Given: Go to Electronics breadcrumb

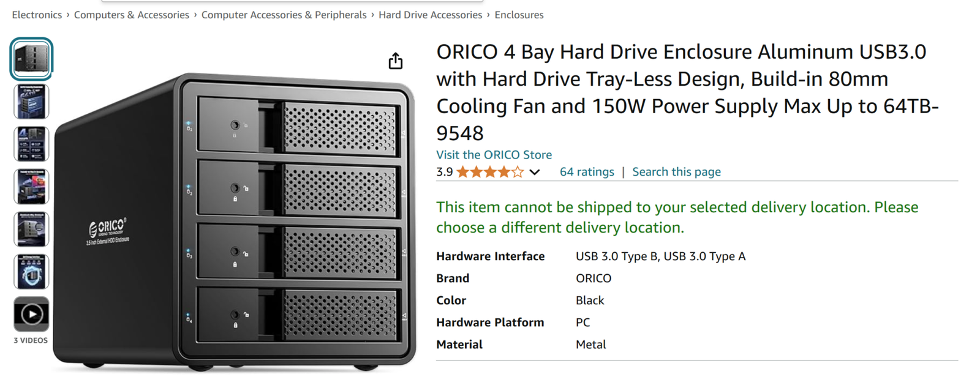Looking at the screenshot, I should pyautogui.click(x=37, y=15).
